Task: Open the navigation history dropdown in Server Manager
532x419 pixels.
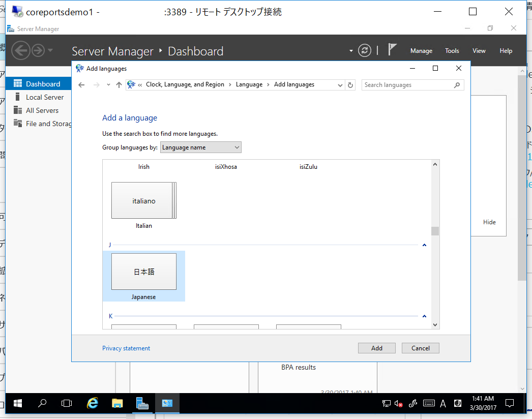Action: click(x=50, y=50)
